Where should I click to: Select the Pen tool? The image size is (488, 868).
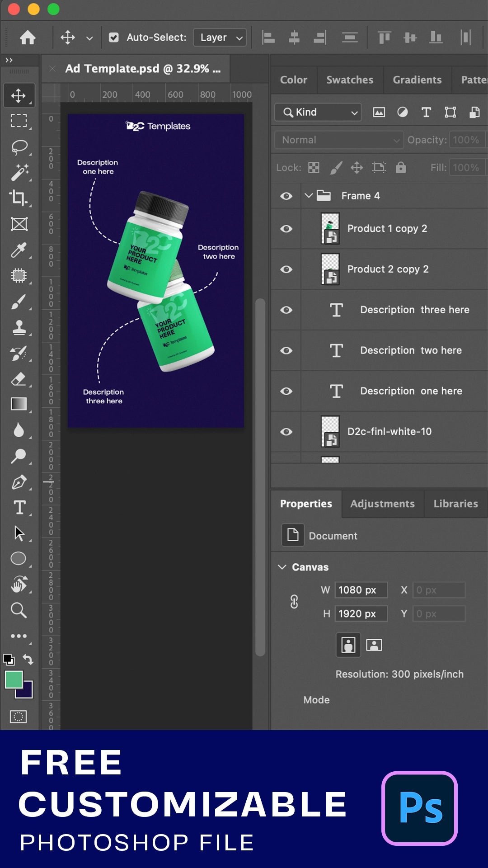click(19, 482)
